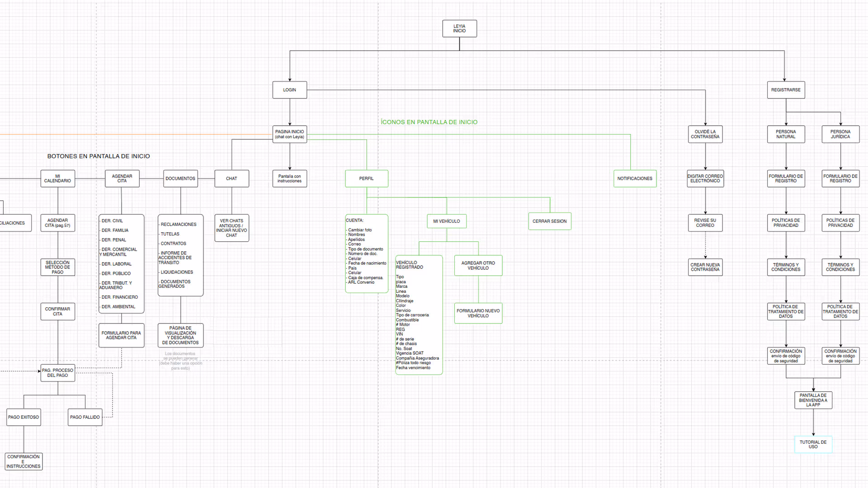Open the PAGINA INICIO chat con Leyia node
Screen dimensions: 868x488
click(289, 134)
